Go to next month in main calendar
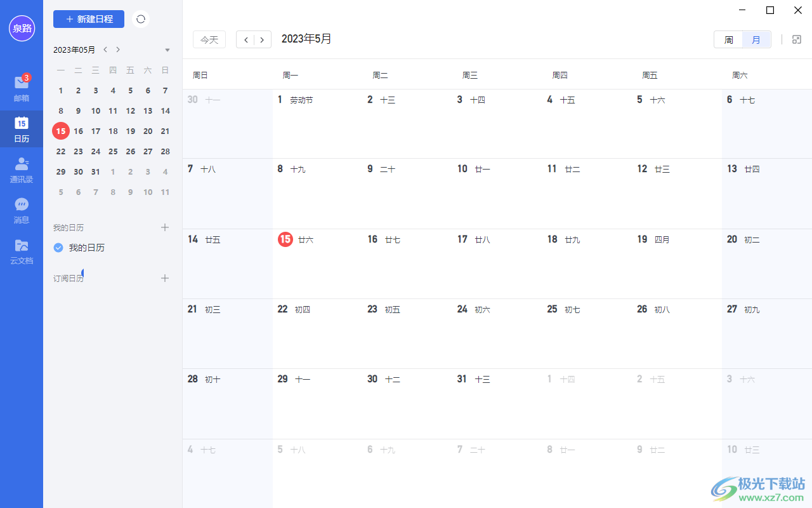Screen dimensions: 812x508 [263, 39]
